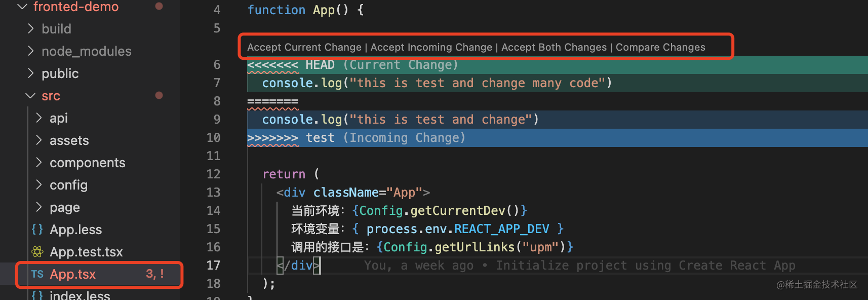
Task: Click the modified dot on fronted-demo folder
Action: (x=159, y=7)
